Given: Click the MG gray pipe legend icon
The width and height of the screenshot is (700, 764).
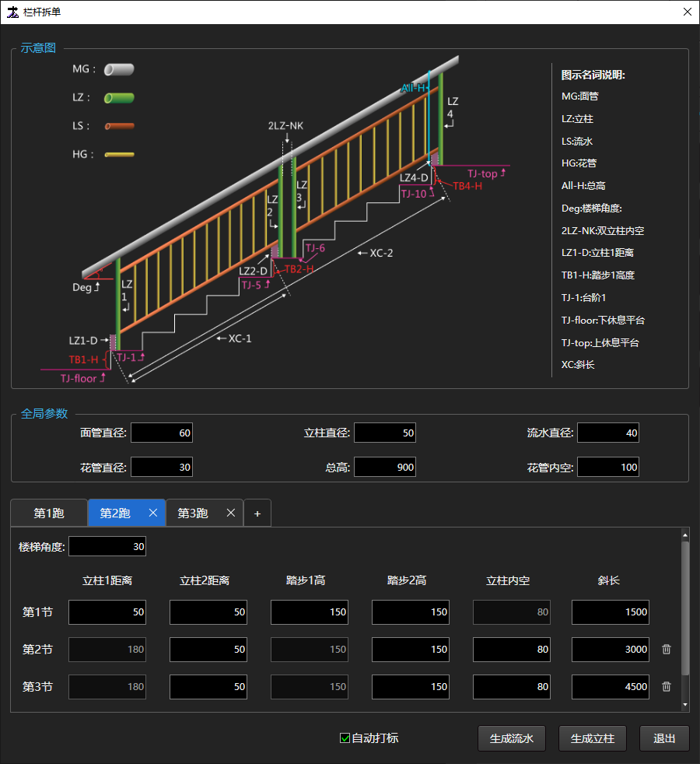Looking at the screenshot, I should 119,69.
